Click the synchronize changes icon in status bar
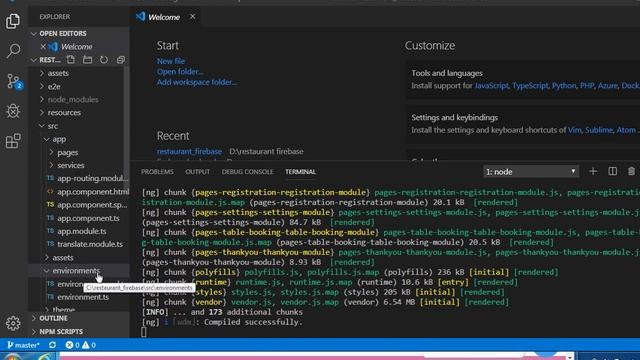The width and height of the screenshot is (640, 360). pyautogui.click(x=52, y=345)
